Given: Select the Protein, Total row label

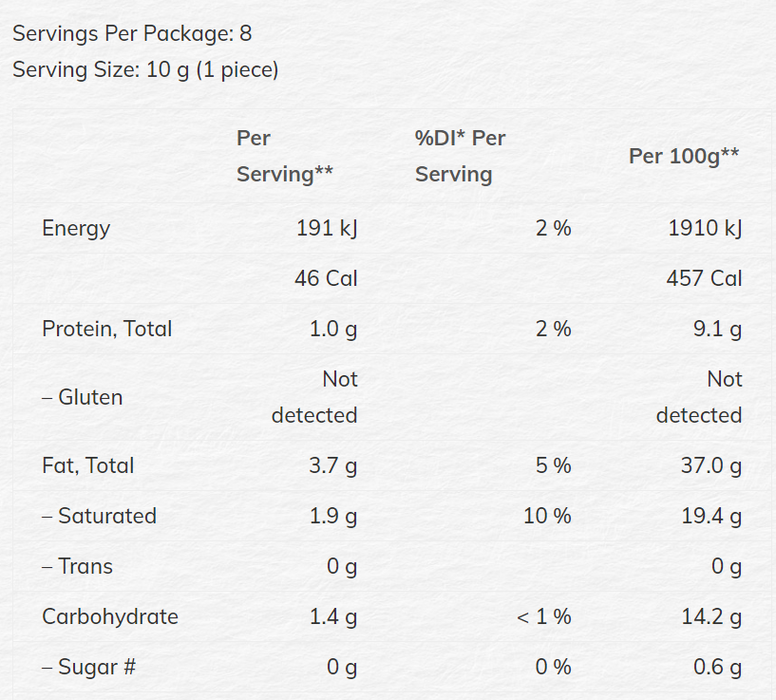Looking at the screenshot, I should pyautogui.click(x=107, y=329).
